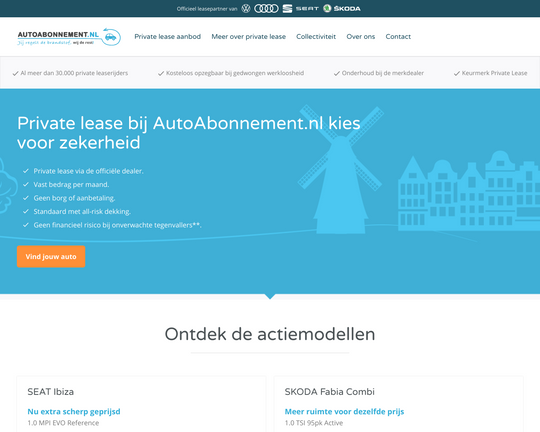Image resolution: width=540 pixels, height=432 pixels.
Task: Click 'Kosteloos opzegbaar bij gedwongen werkloosheid' text
Action: click(235, 73)
